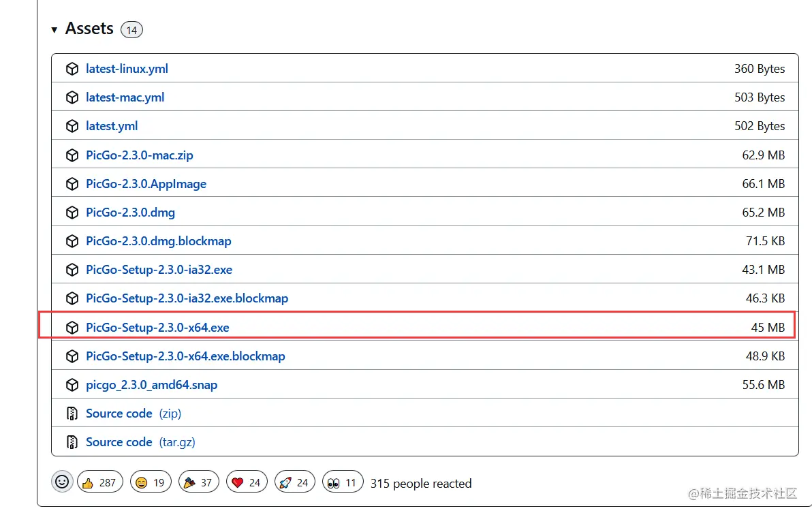Download the PicGo-2.3.0.AppImage file
The height and width of the screenshot is (515, 812).
tap(146, 184)
